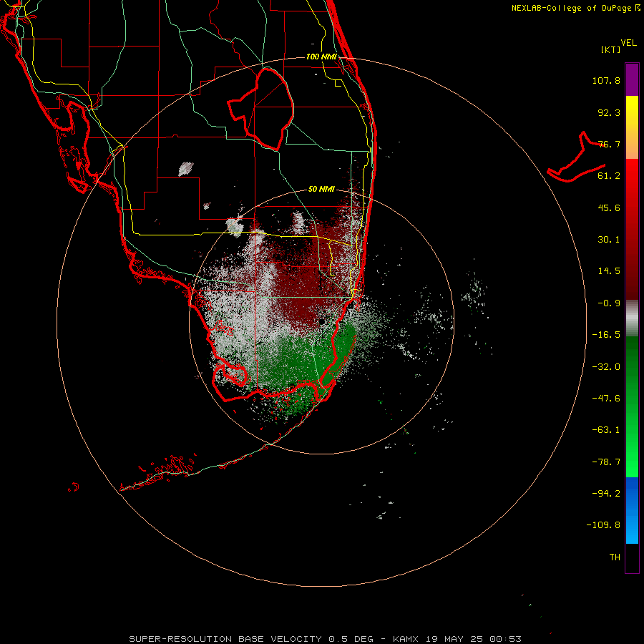This screenshot has height=644, width=644.
Task: Click the VEL legend title
Action: point(629,43)
